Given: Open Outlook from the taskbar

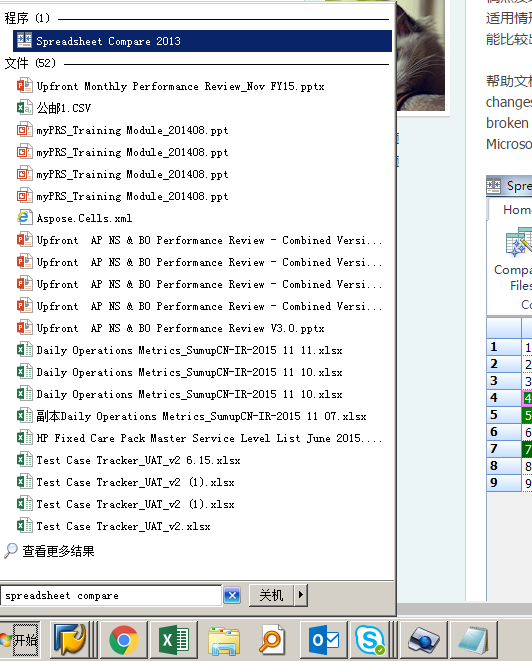Looking at the screenshot, I should (323, 640).
